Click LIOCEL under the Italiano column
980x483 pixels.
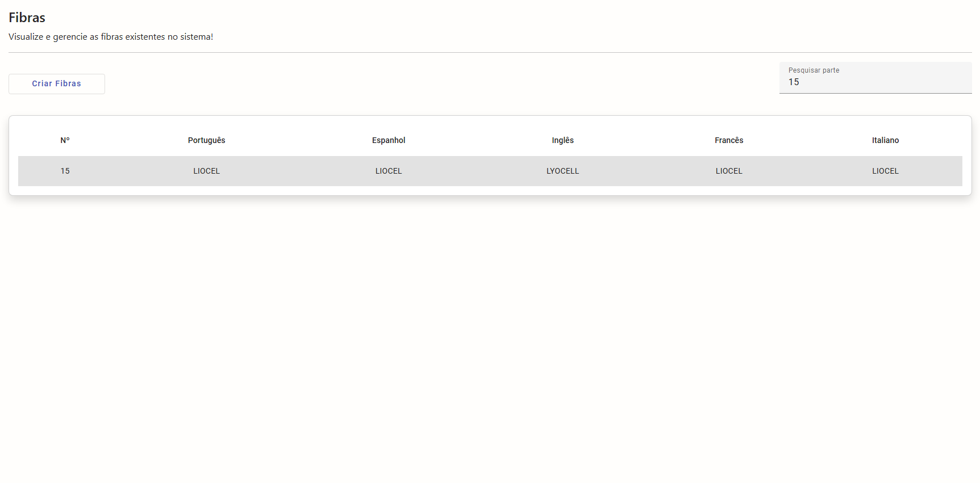click(885, 171)
